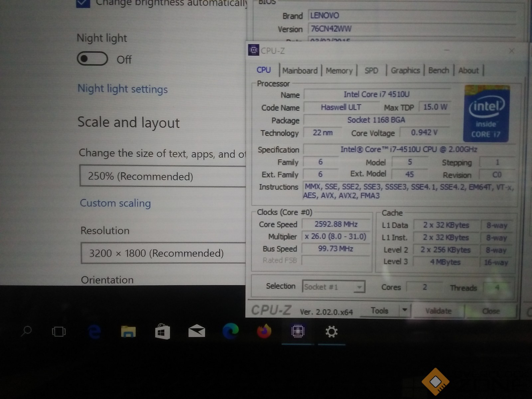
Task: Toggle Change brightness automatically checkbox
Action: pyautogui.click(x=83, y=3)
